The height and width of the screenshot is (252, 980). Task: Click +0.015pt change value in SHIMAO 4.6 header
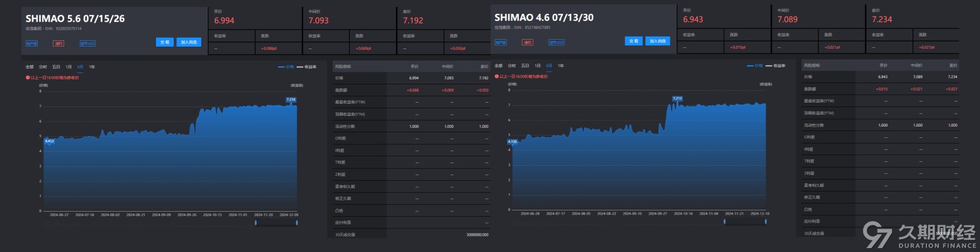pos(739,47)
